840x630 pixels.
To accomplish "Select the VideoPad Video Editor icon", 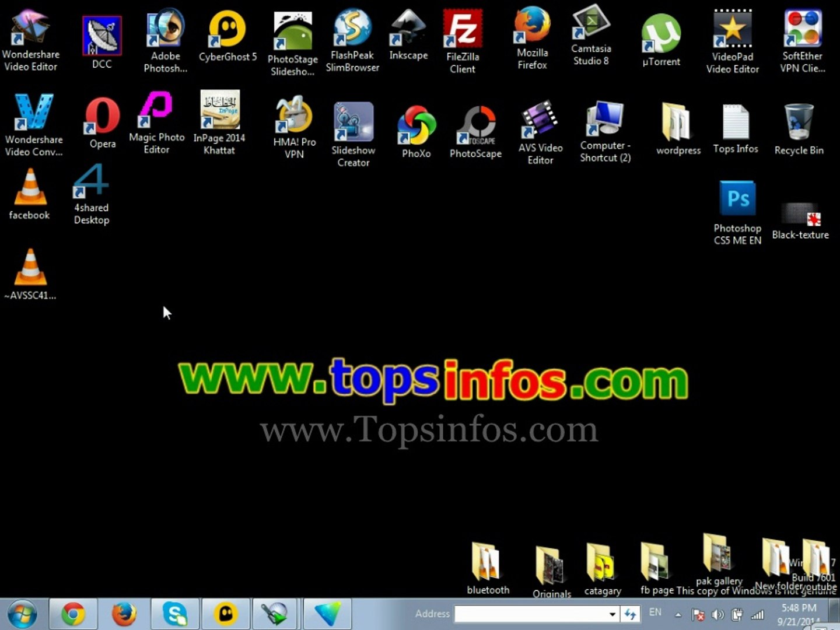I will pyautogui.click(x=733, y=42).
